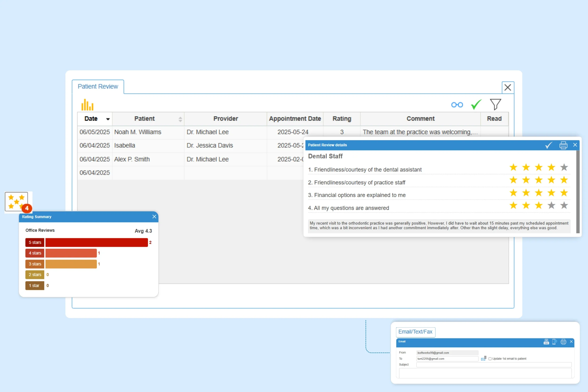Click the star rating notification badge
Viewport: 588px width, 392px height.
point(27,208)
